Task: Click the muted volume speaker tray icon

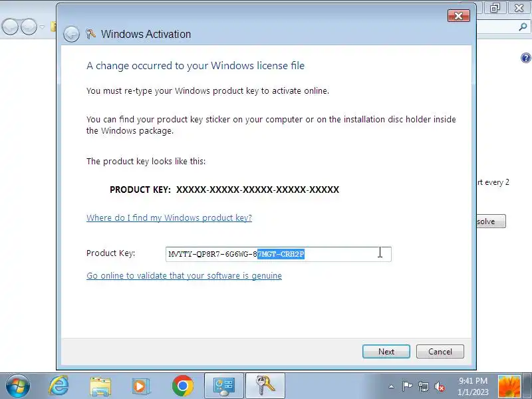Action: [x=440, y=386]
